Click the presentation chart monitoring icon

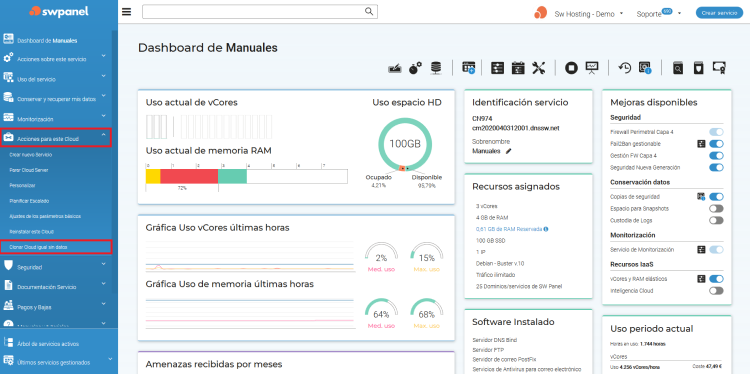click(592, 68)
